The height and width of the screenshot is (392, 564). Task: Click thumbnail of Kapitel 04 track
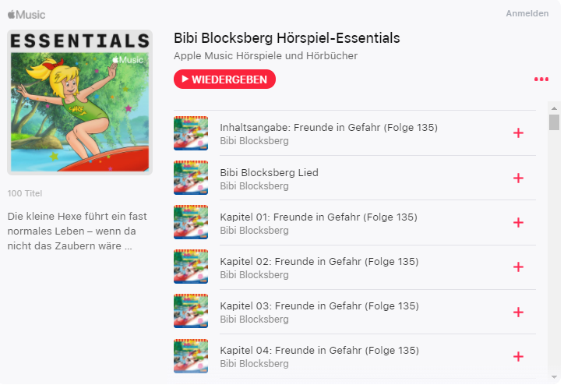click(191, 357)
